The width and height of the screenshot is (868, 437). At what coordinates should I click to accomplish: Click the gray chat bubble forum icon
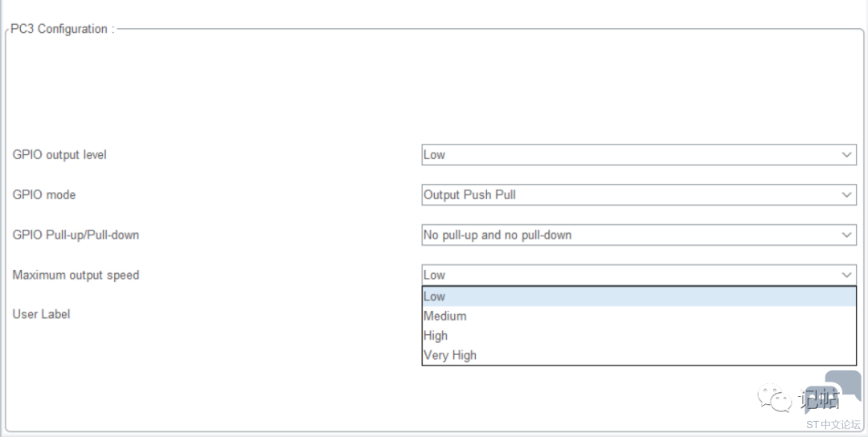click(833, 392)
